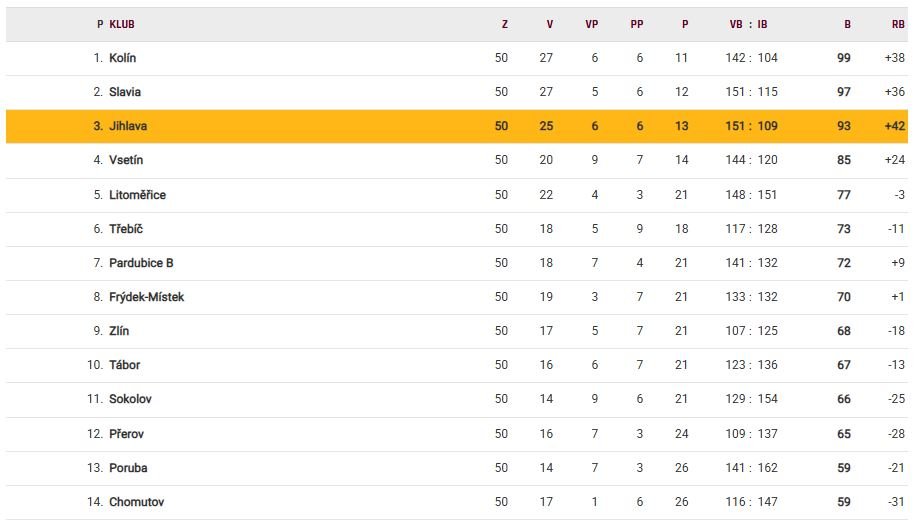The width and height of the screenshot is (916, 530).
Task: Open the Pardubice B club link
Action: pos(141,263)
